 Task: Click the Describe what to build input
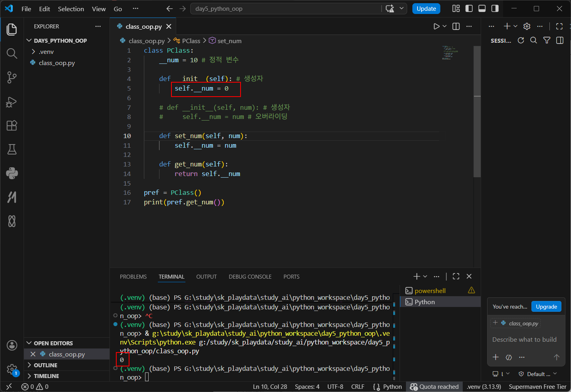click(525, 340)
